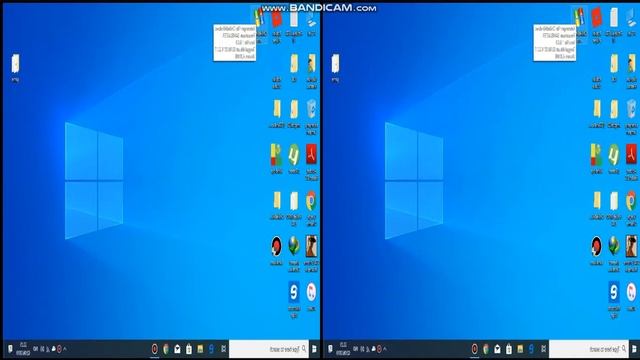Image resolution: width=640 pixels, height=360 pixels.
Task: Switch to Bandicam on left desktop taskbar
Action: (x=154, y=349)
